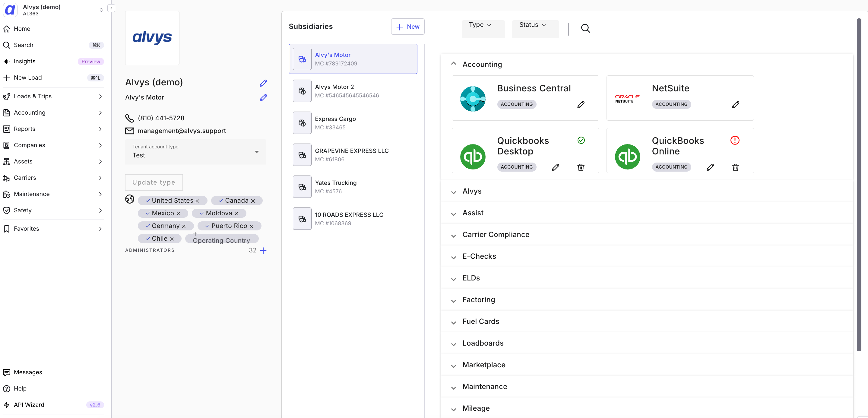Image resolution: width=868 pixels, height=418 pixels.
Task: Remove the Puerto Rico country chip
Action: [x=251, y=226]
